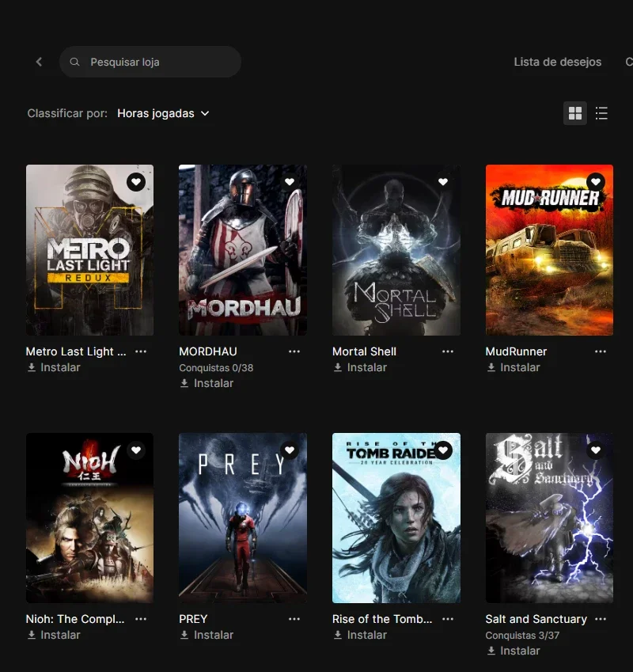Switch to list view layout
Viewport: 633px width, 672px height.
[601, 113]
